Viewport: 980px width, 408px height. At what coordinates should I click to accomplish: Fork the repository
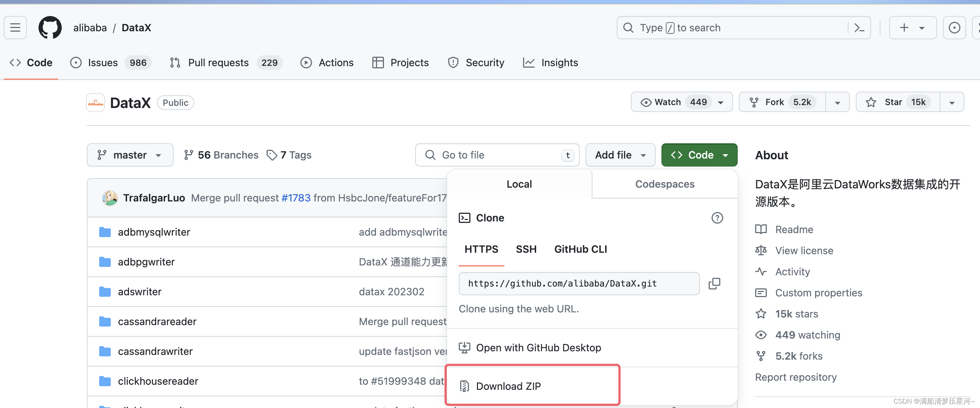coord(782,102)
